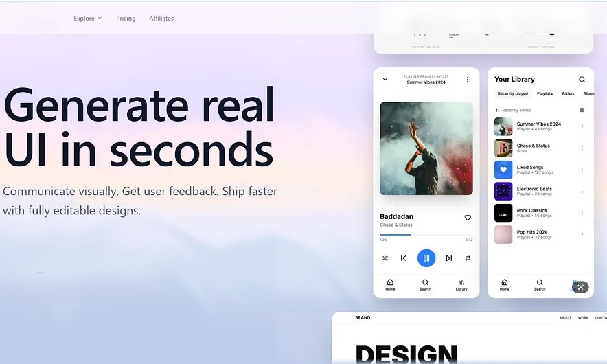Switch library to grid view
This screenshot has width=607, height=364.
tap(582, 110)
